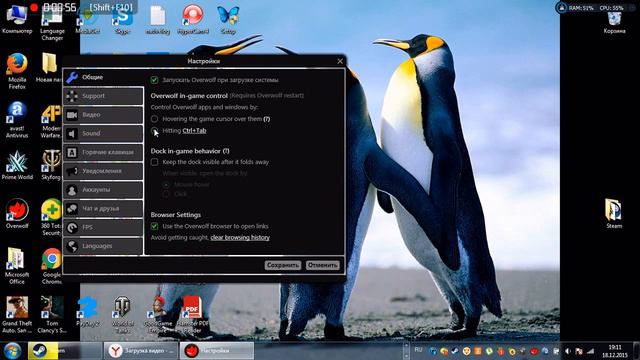Select the 360 Total Security desktop icon
Screen dimensions: 640x360
tap(51, 218)
